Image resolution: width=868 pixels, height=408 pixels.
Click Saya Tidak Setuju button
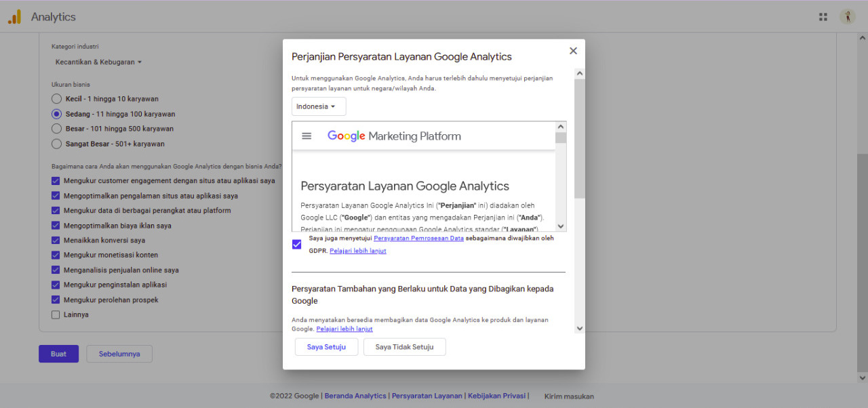405,347
